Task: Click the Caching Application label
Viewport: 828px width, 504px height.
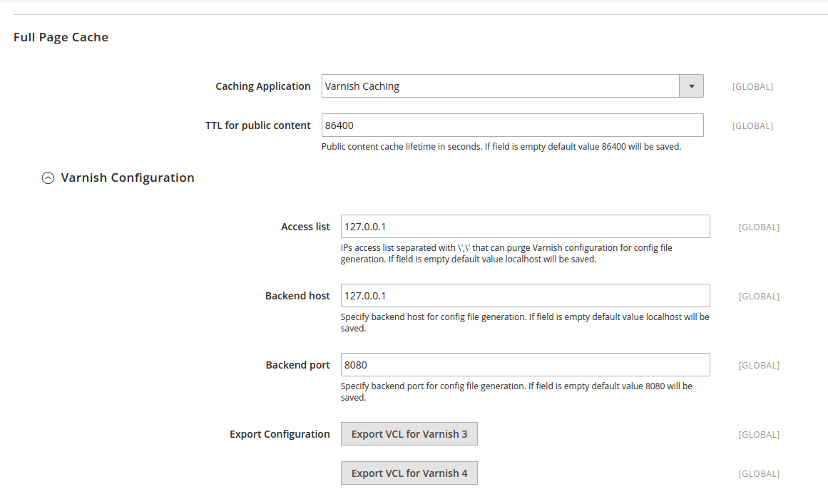Action: pos(263,86)
